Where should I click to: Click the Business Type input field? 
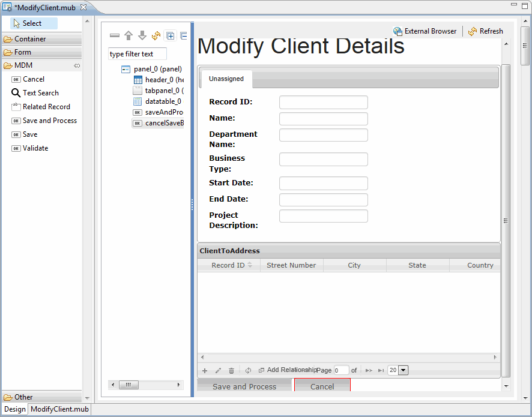[x=323, y=160]
